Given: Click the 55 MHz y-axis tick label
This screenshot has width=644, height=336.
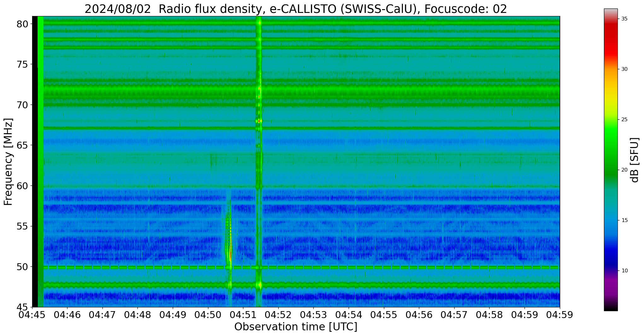Looking at the screenshot, I should pos(22,226).
